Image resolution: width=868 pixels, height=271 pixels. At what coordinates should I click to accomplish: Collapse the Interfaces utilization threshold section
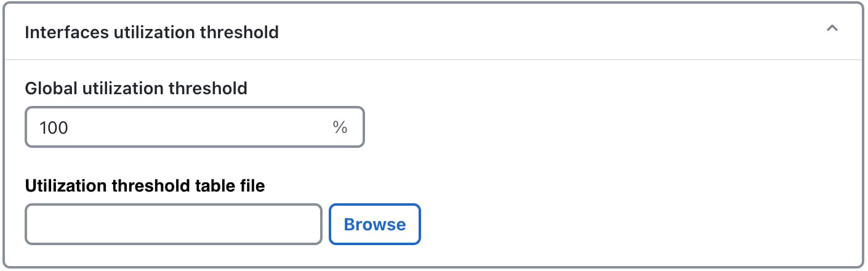[x=832, y=28]
